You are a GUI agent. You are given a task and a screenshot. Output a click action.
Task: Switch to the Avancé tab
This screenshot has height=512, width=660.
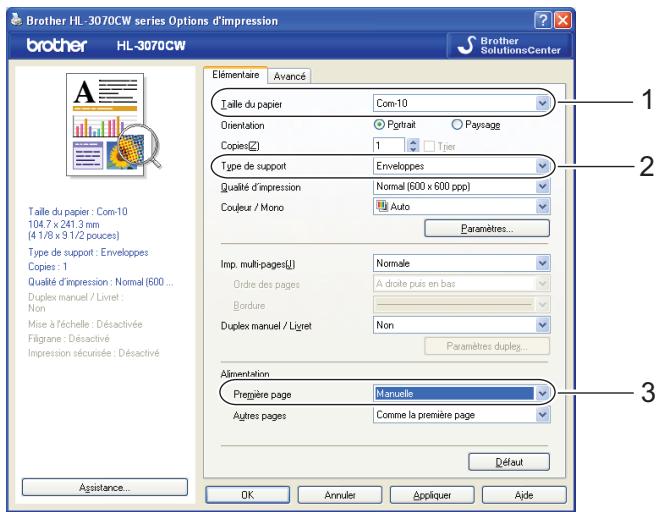[x=289, y=76]
